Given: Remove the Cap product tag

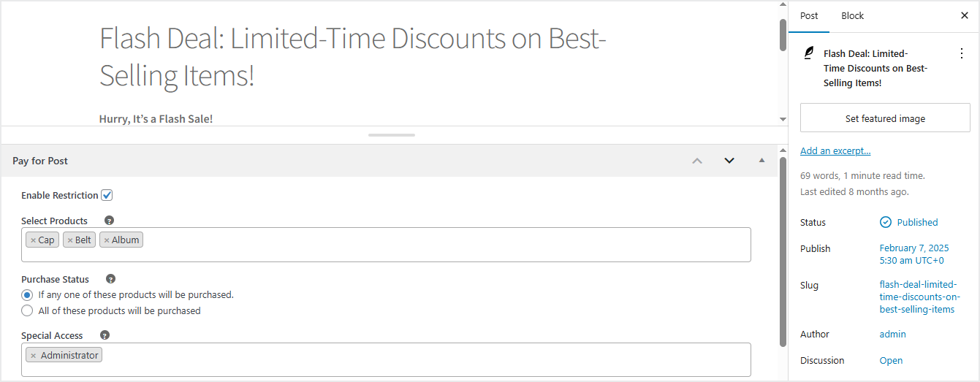Looking at the screenshot, I should (34, 240).
